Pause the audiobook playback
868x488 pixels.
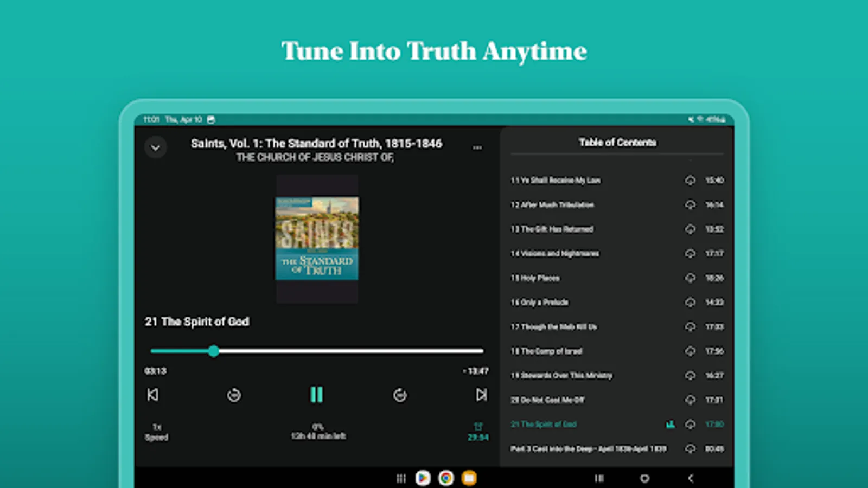coord(317,395)
